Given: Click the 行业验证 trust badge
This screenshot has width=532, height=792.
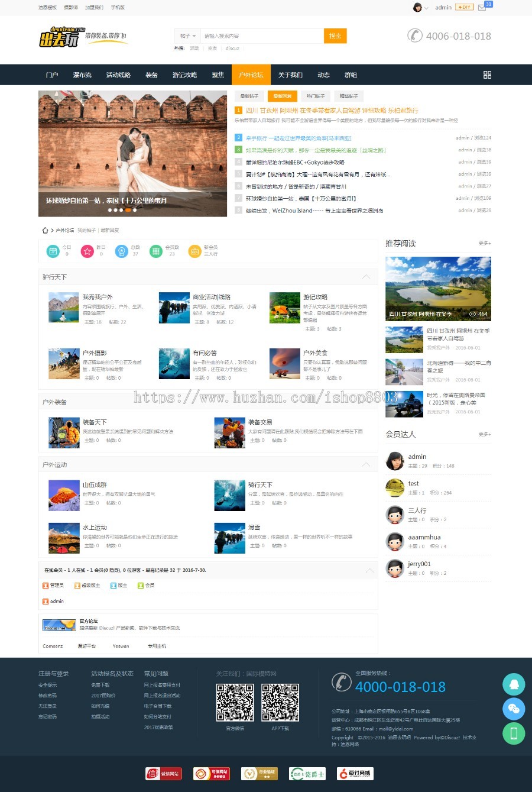Looking at the screenshot, I should tap(259, 774).
